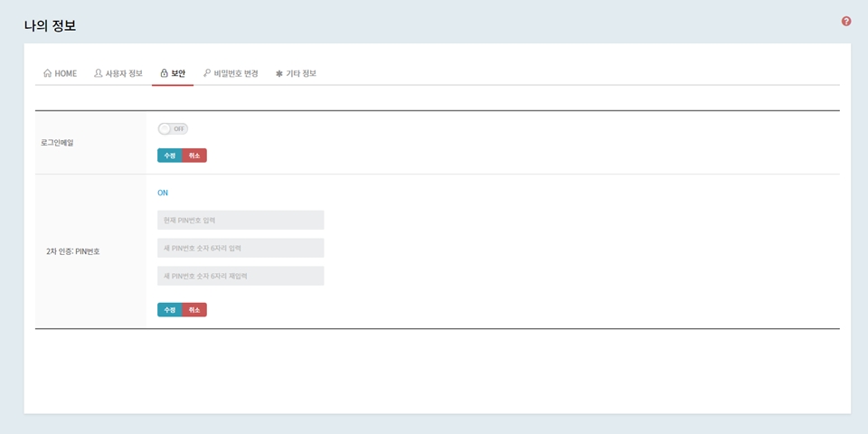Open the 기타 정보 tab

pos(301,74)
